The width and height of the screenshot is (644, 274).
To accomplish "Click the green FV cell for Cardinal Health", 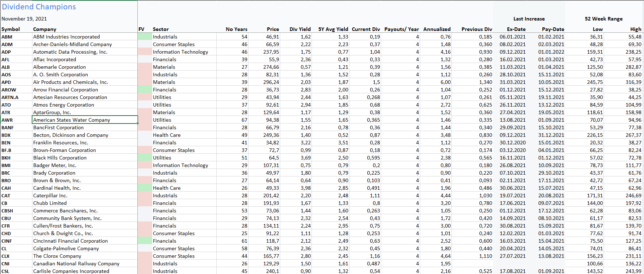I will pos(145,188).
